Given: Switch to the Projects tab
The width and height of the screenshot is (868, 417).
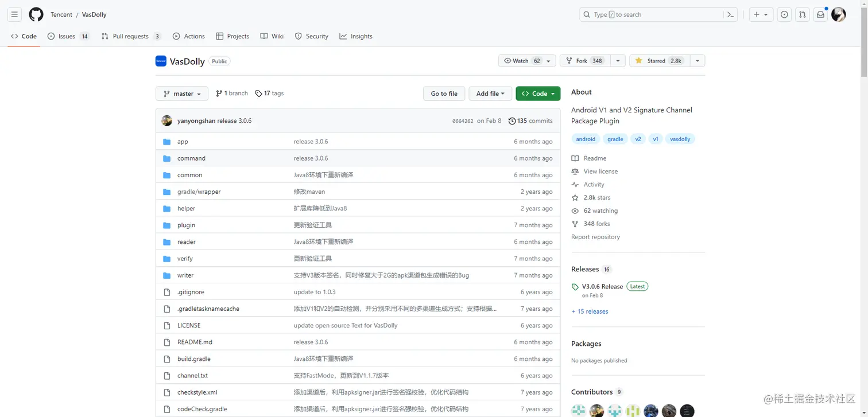Looking at the screenshot, I should point(232,36).
